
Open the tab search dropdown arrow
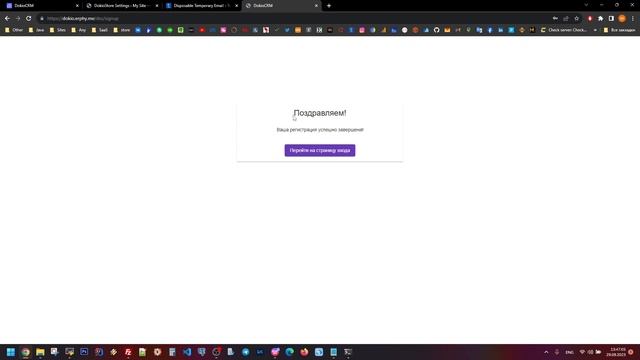point(586,5)
